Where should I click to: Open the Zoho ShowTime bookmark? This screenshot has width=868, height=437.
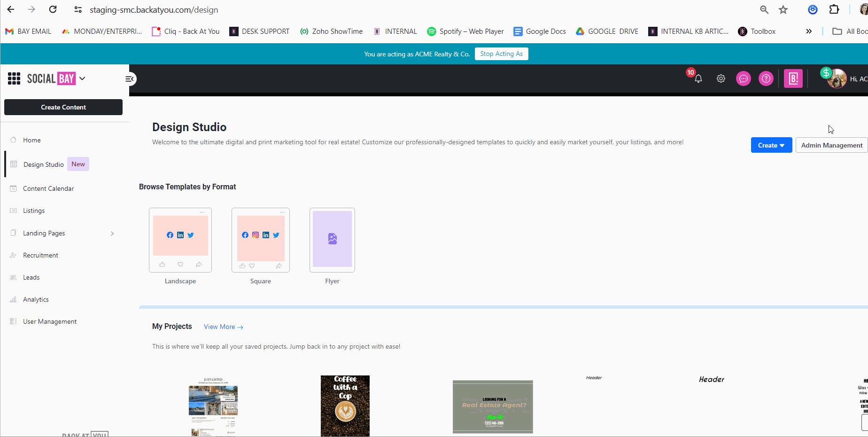pos(331,31)
